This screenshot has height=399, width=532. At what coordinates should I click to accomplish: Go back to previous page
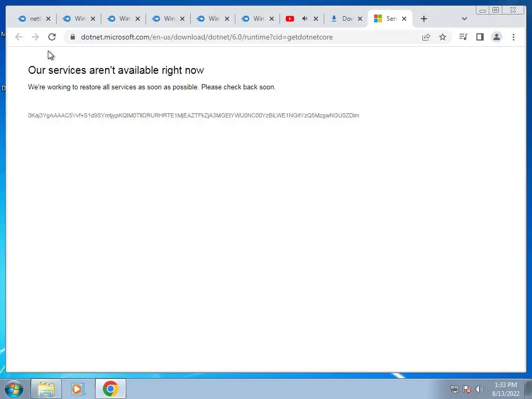tap(19, 37)
